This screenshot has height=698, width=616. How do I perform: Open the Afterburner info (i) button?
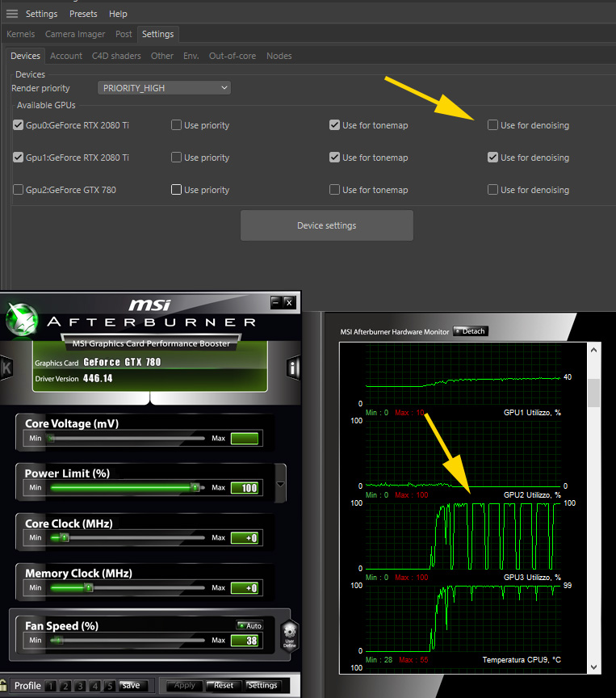(294, 368)
